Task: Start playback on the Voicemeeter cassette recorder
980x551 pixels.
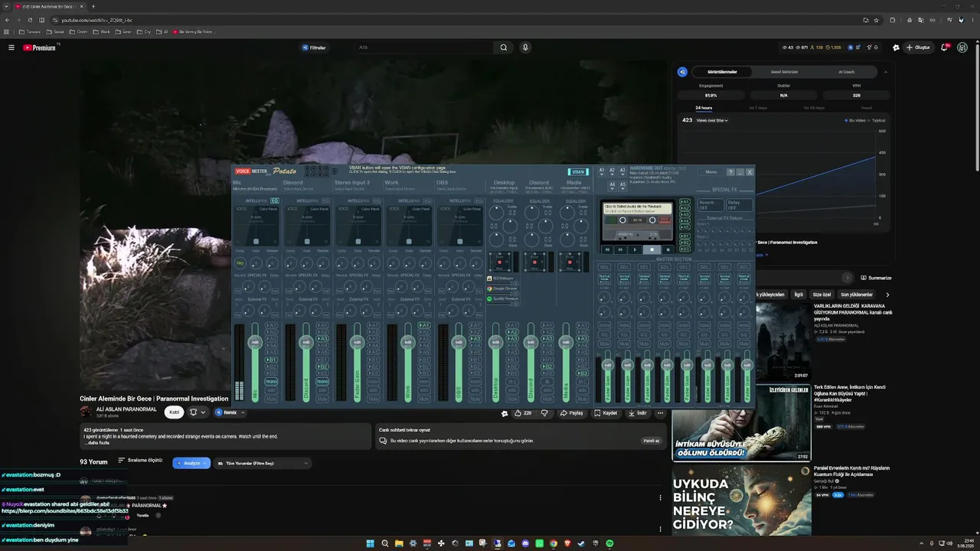Action: click(x=635, y=249)
